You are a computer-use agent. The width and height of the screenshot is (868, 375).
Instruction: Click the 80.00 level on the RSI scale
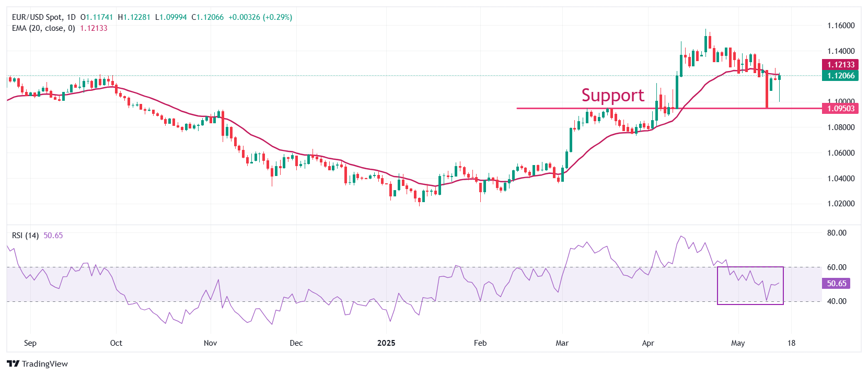tap(837, 233)
